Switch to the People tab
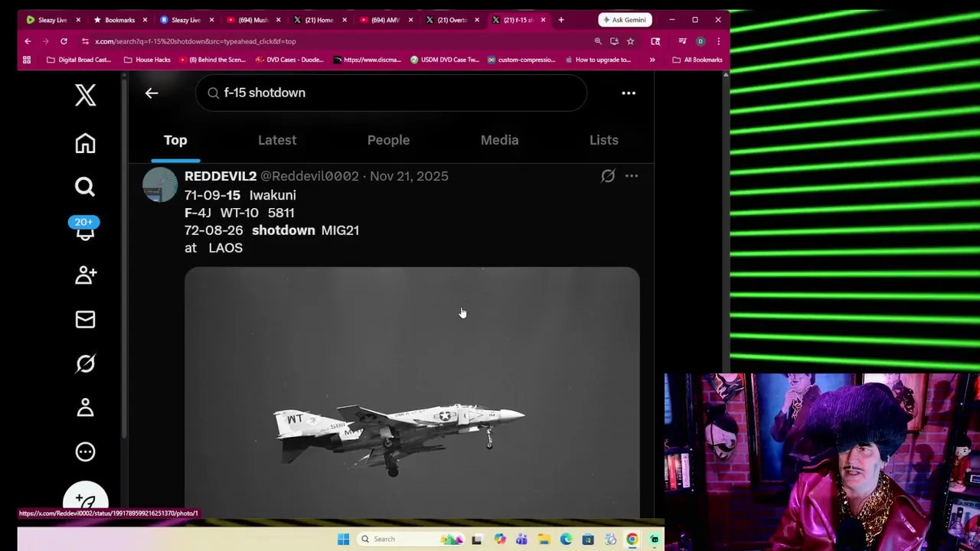The width and height of the screenshot is (980, 551). tap(388, 140)
